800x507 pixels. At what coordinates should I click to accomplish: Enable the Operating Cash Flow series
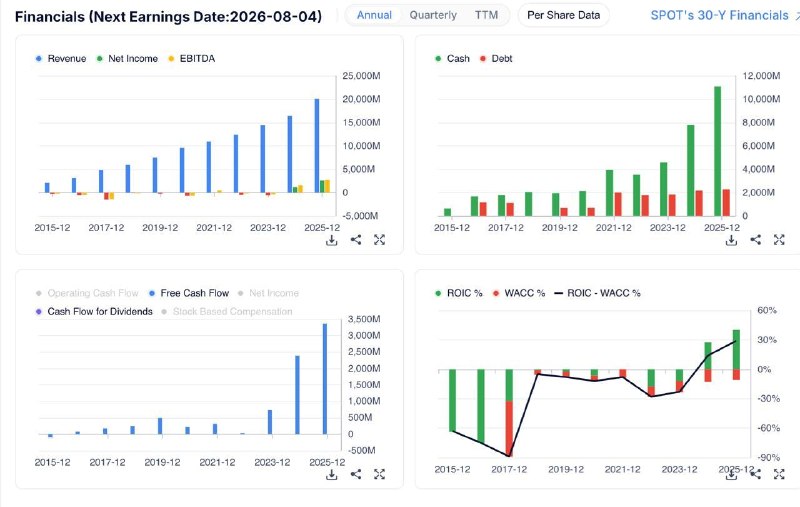coord(87,293)
